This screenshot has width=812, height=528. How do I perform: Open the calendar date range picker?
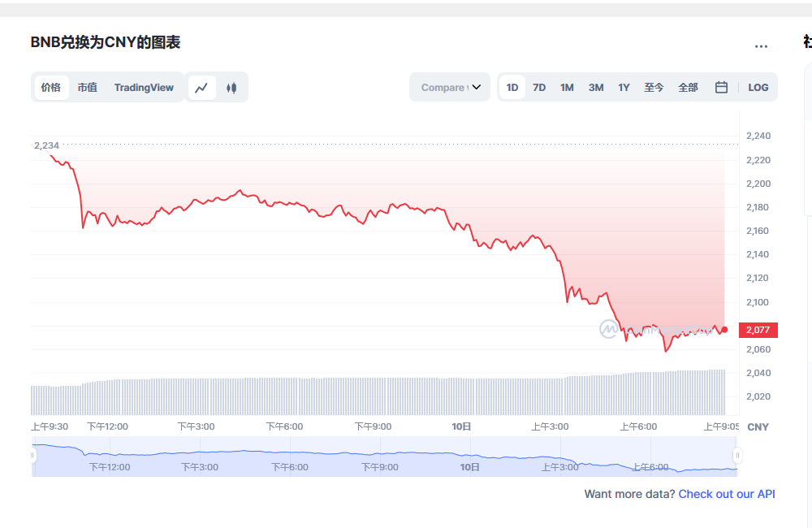click(721, 87)
